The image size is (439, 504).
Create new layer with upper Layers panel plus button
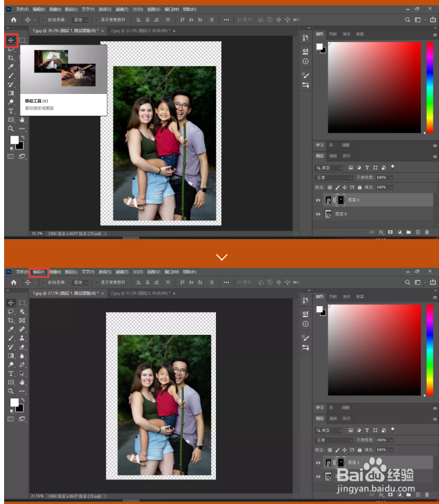pos(418,232)
